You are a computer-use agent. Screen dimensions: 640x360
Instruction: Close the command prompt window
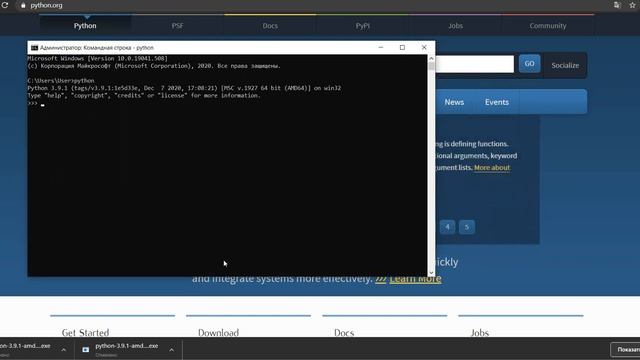[x=424, y=47]
